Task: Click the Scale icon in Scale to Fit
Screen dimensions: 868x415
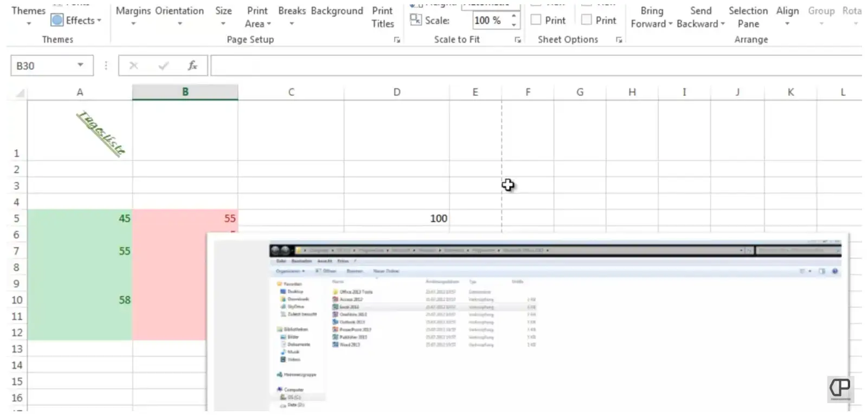Action: point(416,20)
